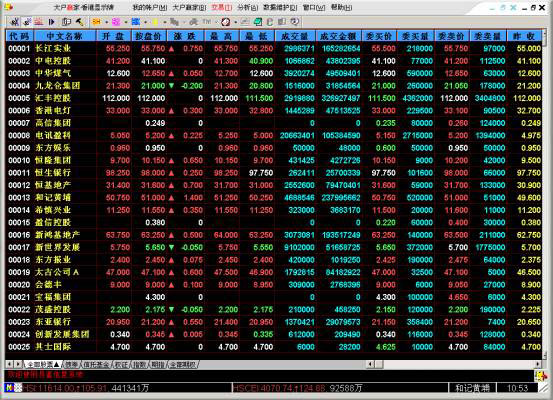Sort by the 涨跌 column header

(x=186, y=36)
